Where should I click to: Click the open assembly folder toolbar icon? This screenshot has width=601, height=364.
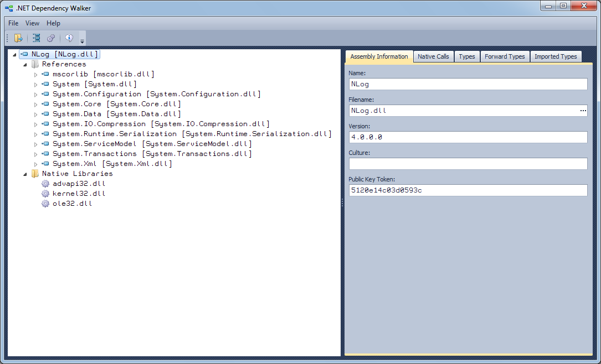coord(18,38)
